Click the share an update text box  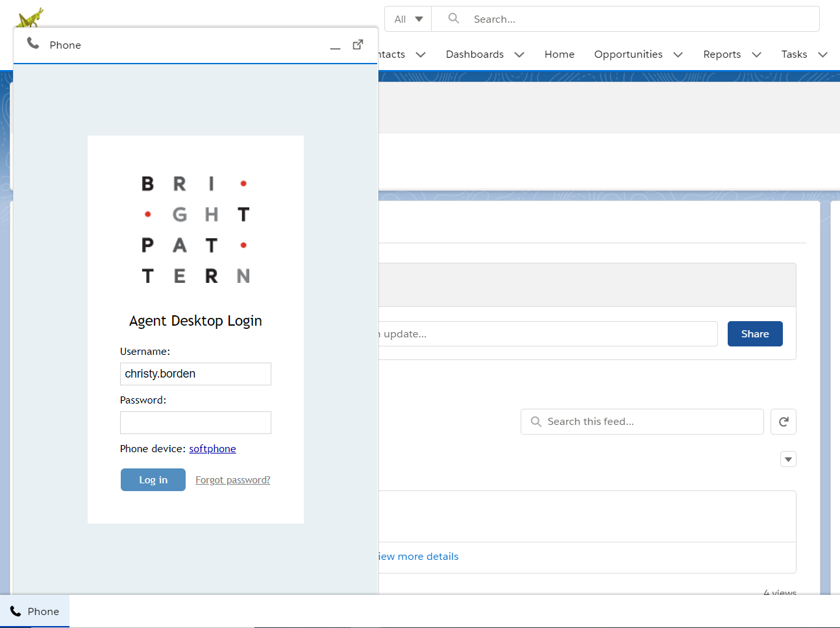point(547,333)
